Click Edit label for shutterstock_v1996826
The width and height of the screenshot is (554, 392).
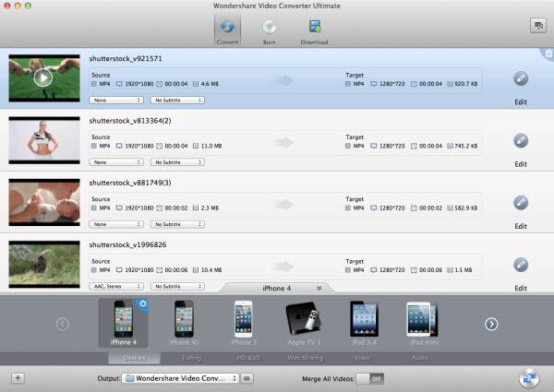tap(521, 289)
